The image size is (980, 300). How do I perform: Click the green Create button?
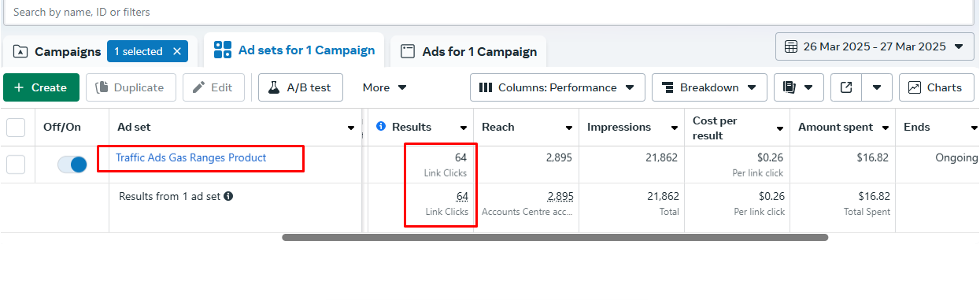(41, 87)
